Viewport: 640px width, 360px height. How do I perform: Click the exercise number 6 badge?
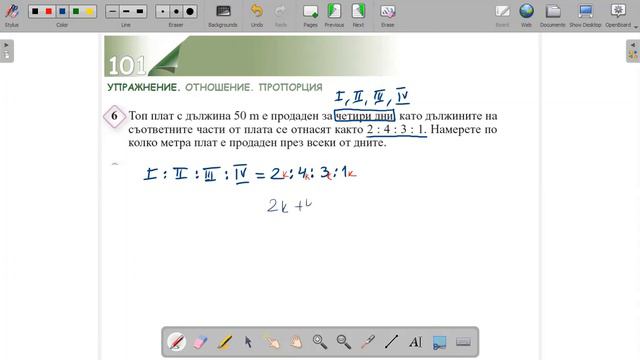point(114,116)
